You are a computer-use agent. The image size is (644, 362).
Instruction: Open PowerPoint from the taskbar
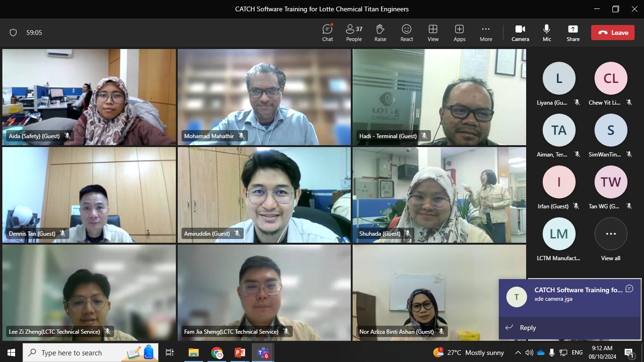240,353
